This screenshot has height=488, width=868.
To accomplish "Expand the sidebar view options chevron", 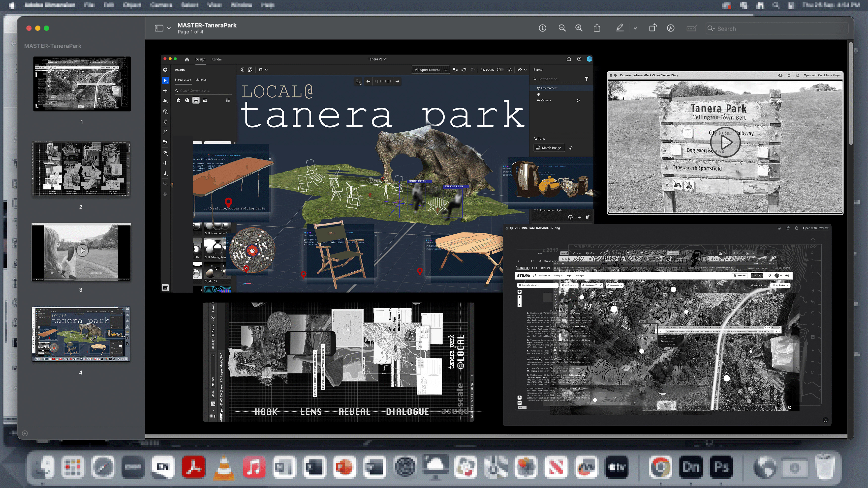I will point(169,28).
